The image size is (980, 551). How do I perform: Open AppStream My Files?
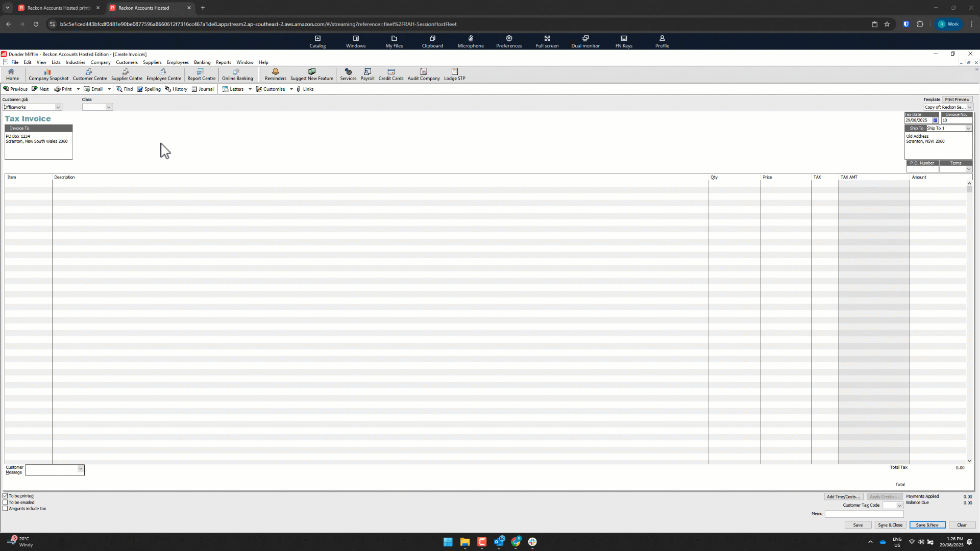pos(394,41)
